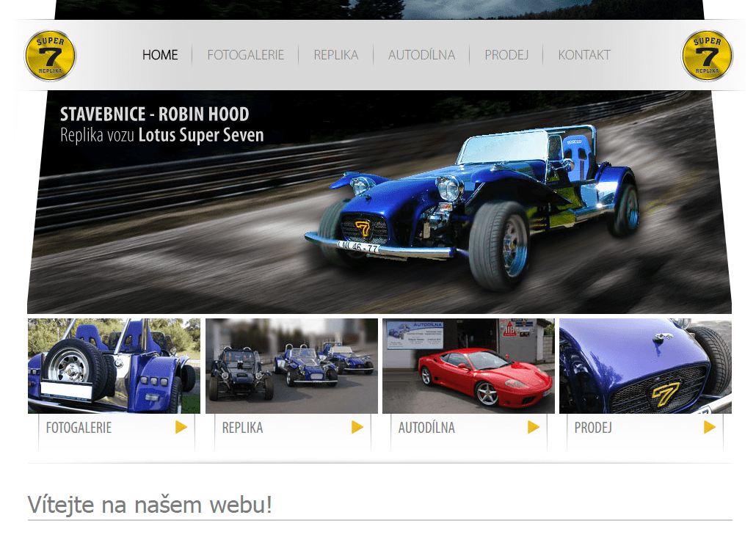756x537 pixels.
Task: Click the 'STAVEBNICE - ROBIN HOOD' banner title
Action: click(155, 114)
